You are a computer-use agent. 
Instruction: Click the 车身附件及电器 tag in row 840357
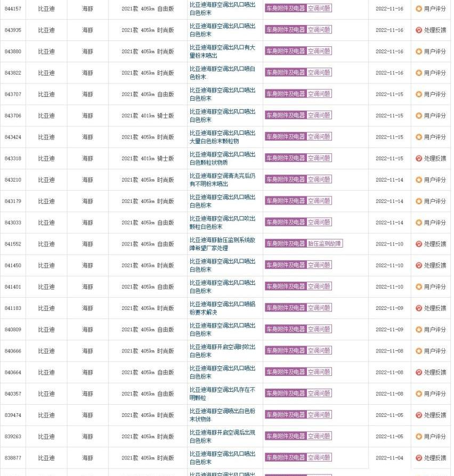(x=286, y=393)
